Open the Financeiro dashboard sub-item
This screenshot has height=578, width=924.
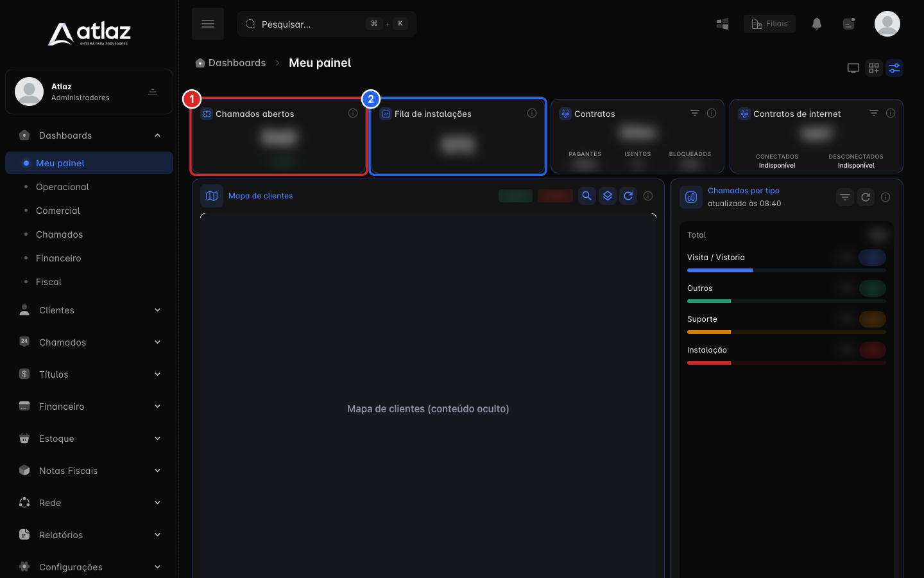58,258
